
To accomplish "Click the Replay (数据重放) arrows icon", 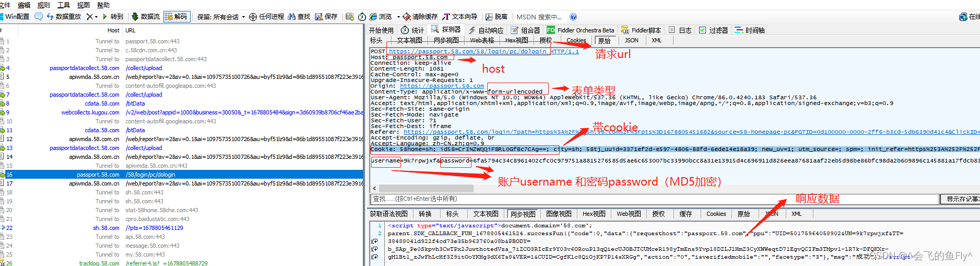I will 50,17.
